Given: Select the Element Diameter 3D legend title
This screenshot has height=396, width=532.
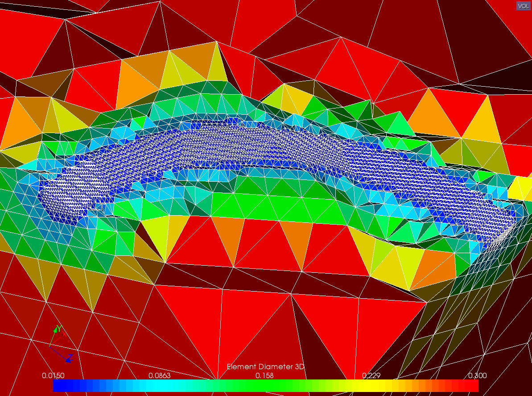Looking at the screenshot, I should (266, 367).
